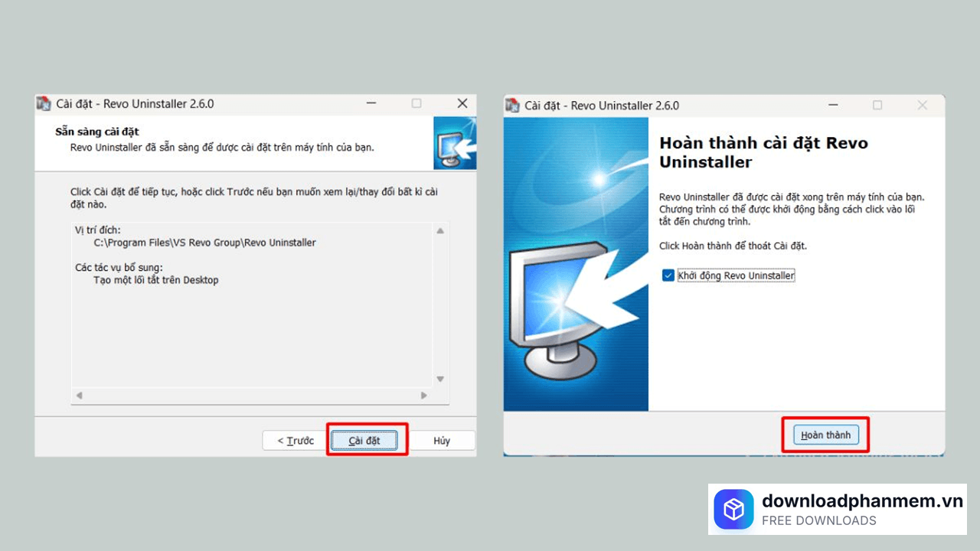
Task: Minimize the "Hoàn thành cài đặt" installer window
Action: point(832,105)
